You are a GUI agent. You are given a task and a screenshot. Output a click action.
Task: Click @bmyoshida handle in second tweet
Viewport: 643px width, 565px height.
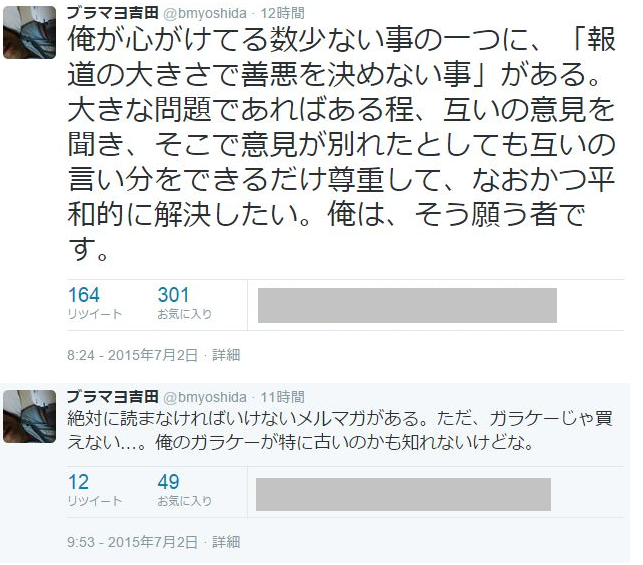click(x=205, y=397)
